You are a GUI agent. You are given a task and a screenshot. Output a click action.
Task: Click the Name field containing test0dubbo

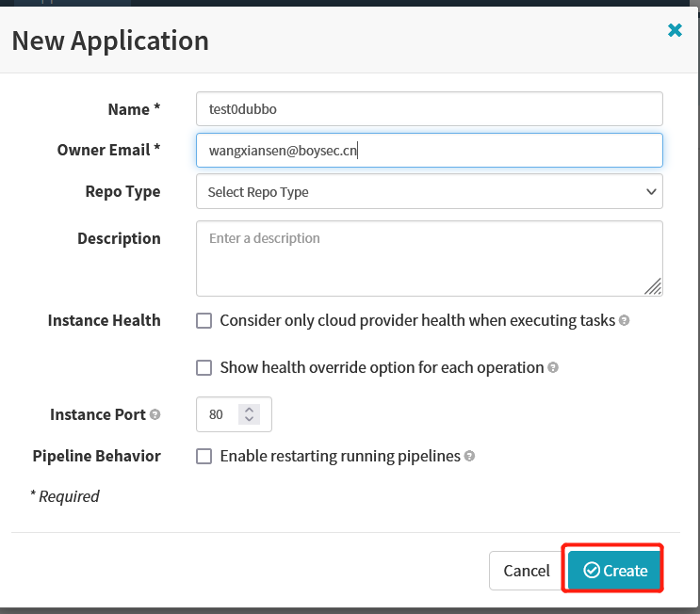pos(429,109)
